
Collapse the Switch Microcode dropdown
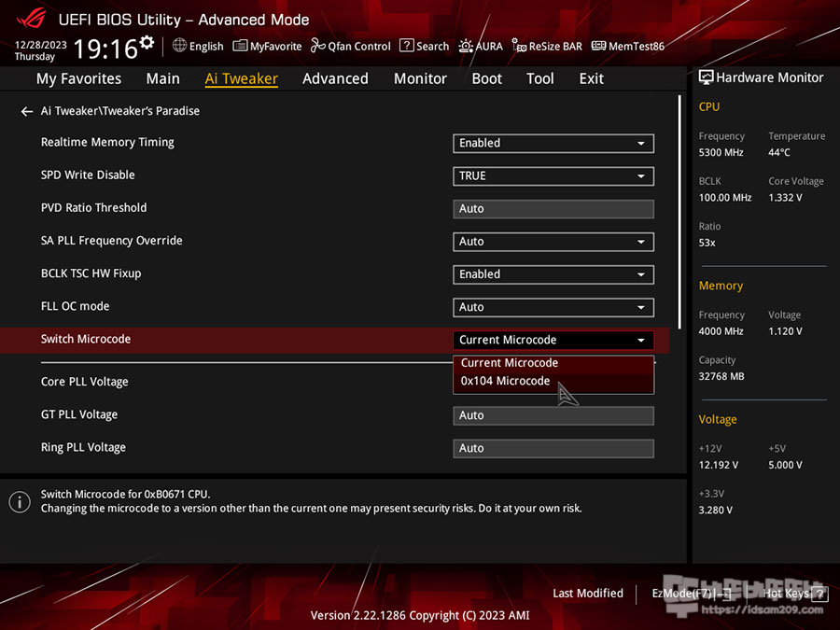coord(553,340)
